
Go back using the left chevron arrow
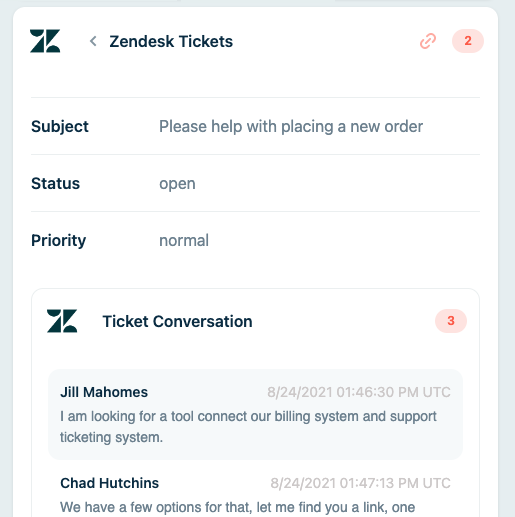click(93, 41)
